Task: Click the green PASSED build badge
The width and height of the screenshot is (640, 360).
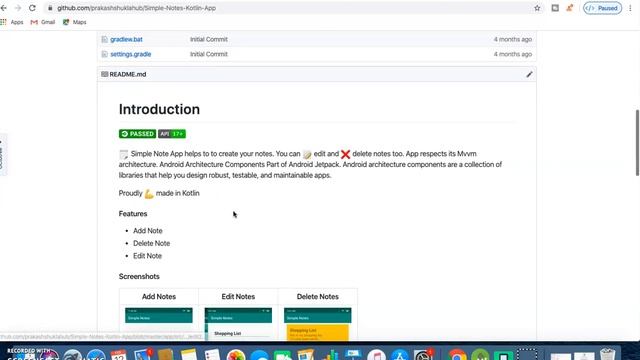Action: [x=138, y=134]
